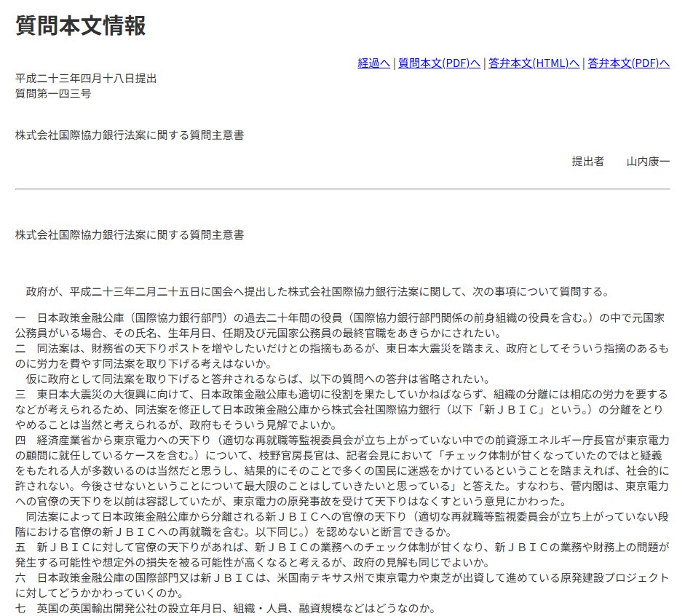Click the title line above the horizontal divider
The height and width of the screenshot is (616, 693).
pyautogui.click(x=130, y=135)
